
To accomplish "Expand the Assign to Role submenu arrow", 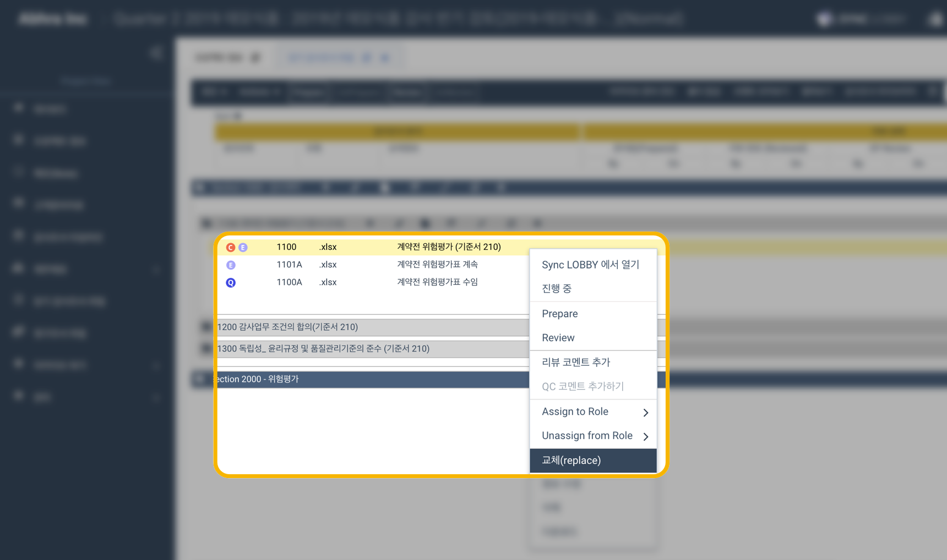I will [645, 412].
